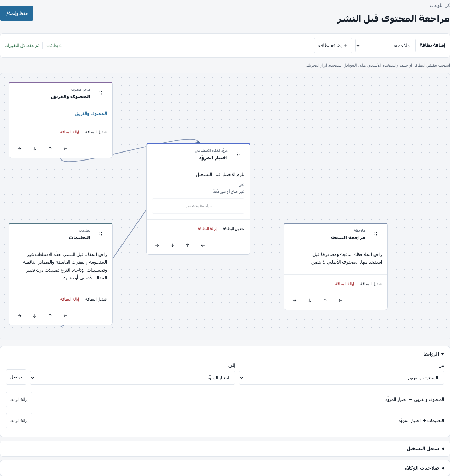Move مراجعة النتيجة card up with arrow

point(325,301)
